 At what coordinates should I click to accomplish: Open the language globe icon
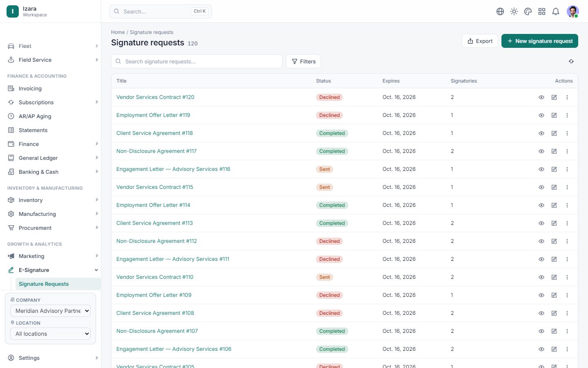click(500, 11)
